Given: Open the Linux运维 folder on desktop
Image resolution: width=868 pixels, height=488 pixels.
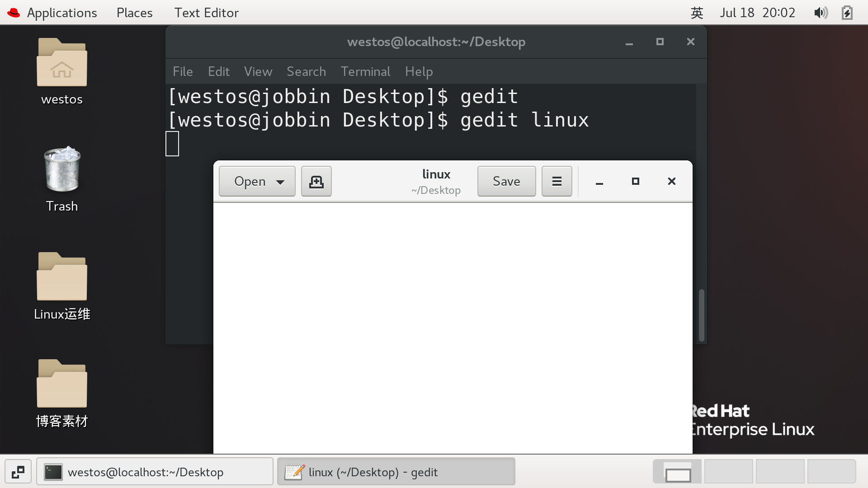Looking at the screenshot, I should (x=62, y=276).
